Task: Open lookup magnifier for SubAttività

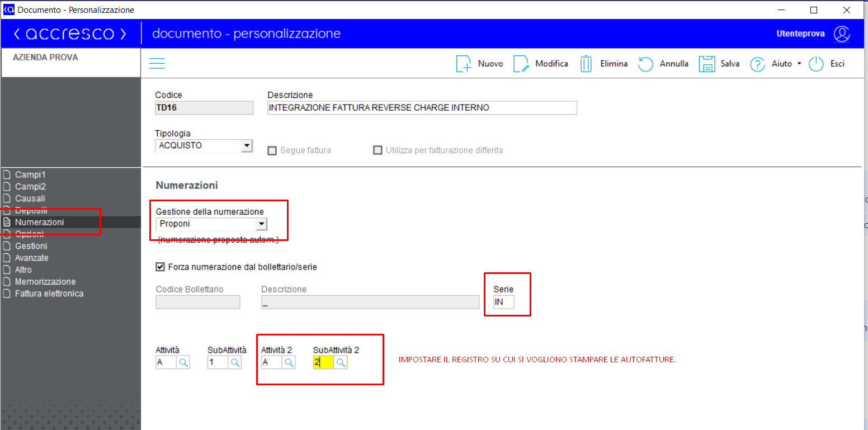Action: [x=235, y=362]
